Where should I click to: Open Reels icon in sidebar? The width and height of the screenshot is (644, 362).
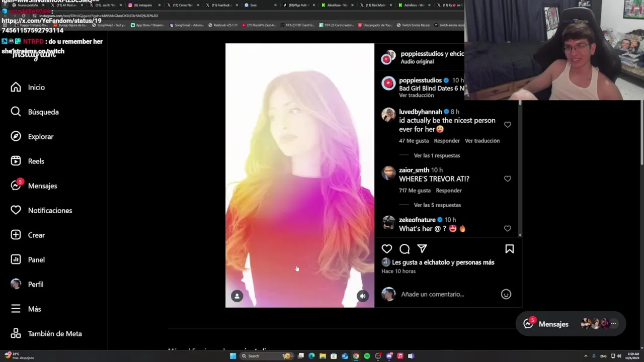(x=16, y=161)
